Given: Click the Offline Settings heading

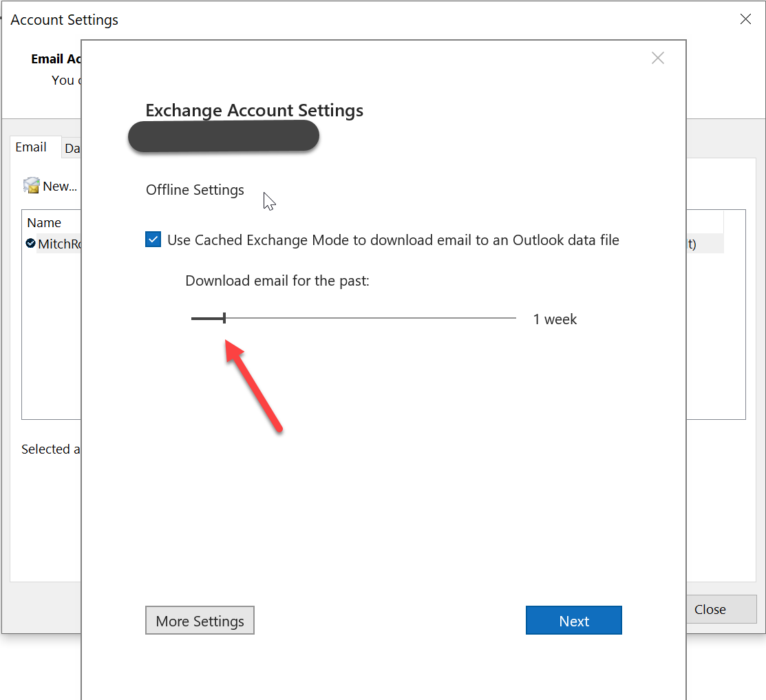Looking at the screenshot, I should (195, 190).
